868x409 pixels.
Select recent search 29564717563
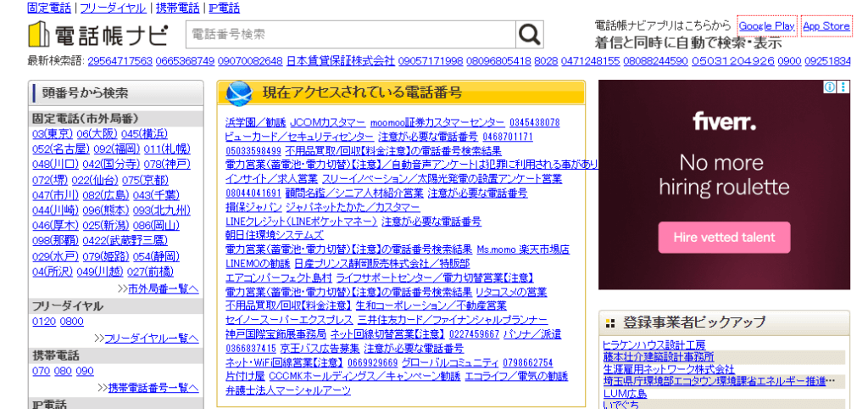[120, 60]
